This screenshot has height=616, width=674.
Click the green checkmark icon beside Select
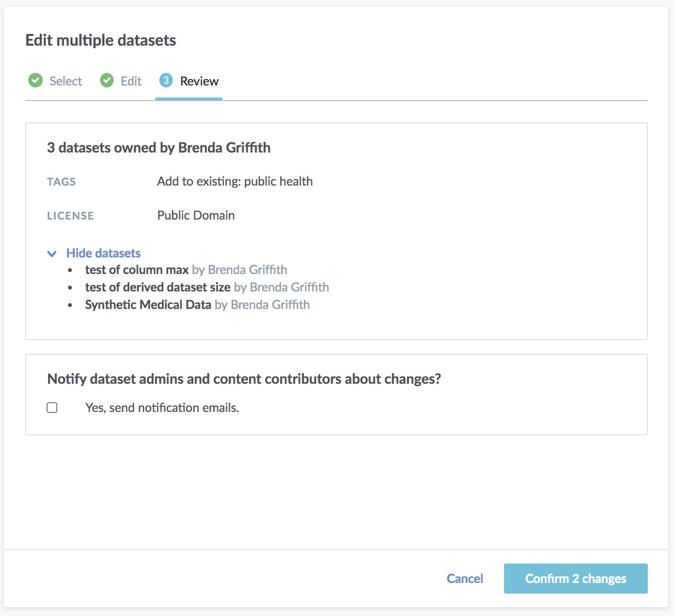35,80
